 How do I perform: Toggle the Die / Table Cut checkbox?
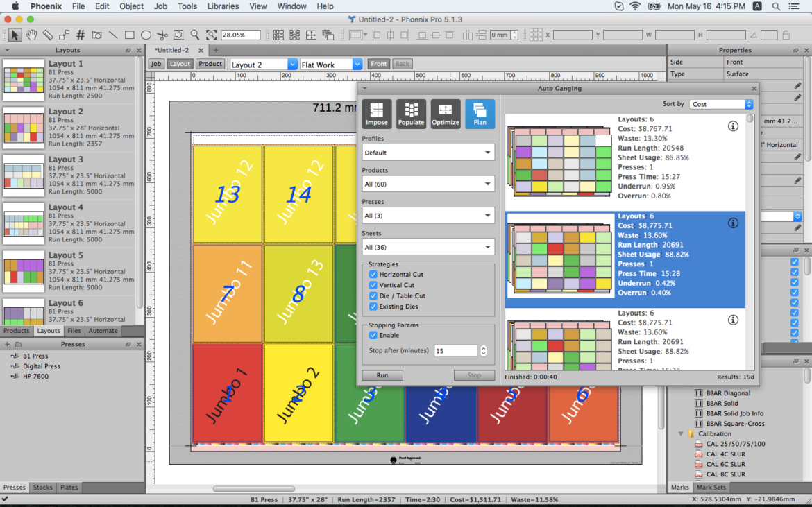click(x=373, y=296)
